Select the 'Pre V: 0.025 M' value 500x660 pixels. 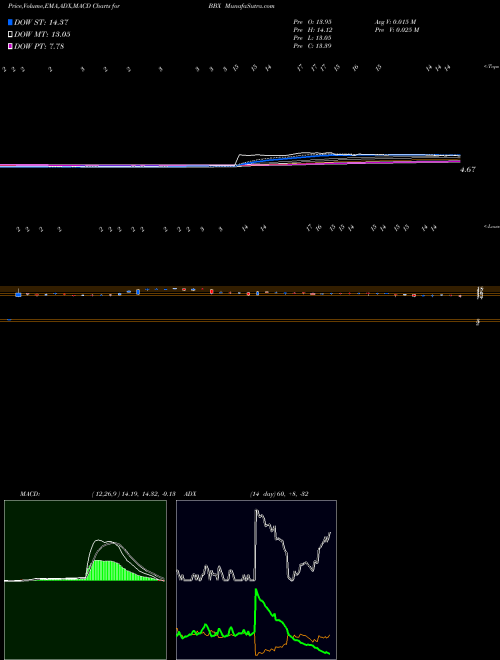[398, 30]
